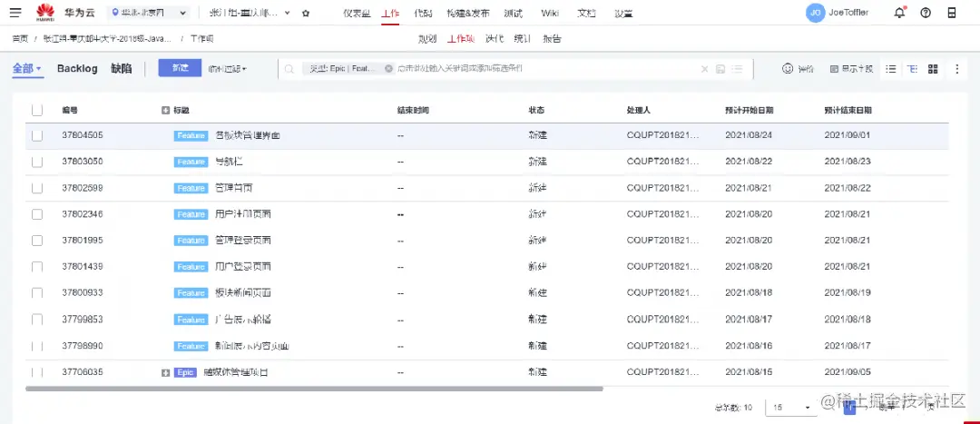Click the Feature badge on row 37802346
980x424 pixels.
191,214
